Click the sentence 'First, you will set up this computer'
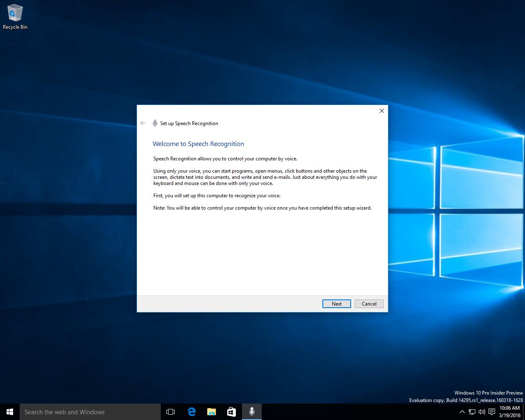The image size is (525, 420). pyautogui.click(x=217, y=196)
